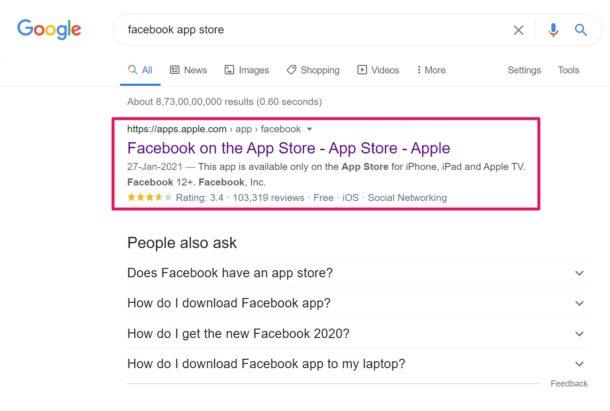This screenshot has height=411, width=610.
Task: Click the Feedback link
Action: click(x=569, y=384)
